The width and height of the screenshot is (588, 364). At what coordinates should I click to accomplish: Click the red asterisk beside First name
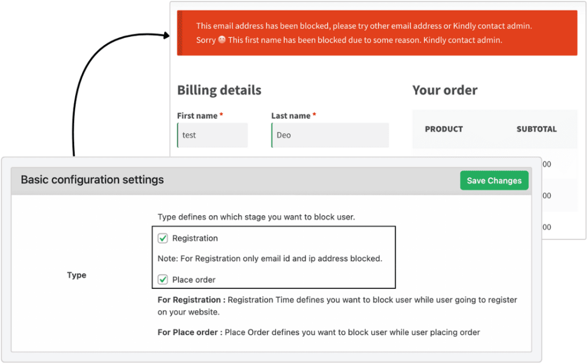221,115
